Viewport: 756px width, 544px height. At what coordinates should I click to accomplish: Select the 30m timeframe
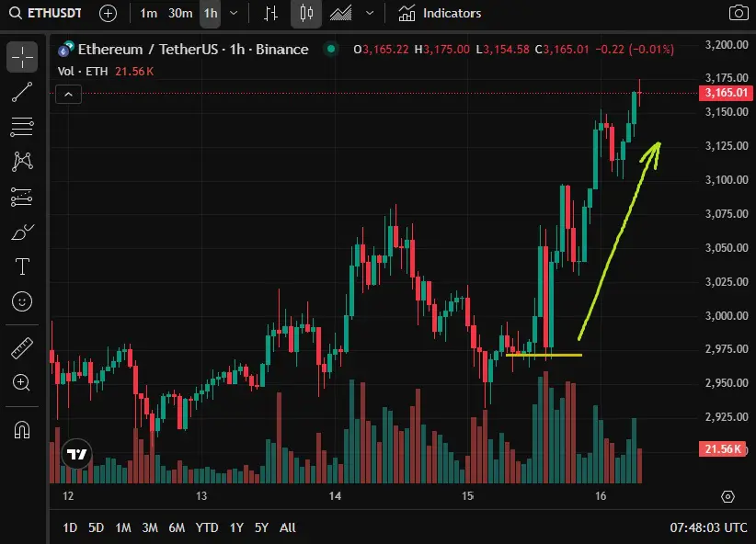point(180,14)
